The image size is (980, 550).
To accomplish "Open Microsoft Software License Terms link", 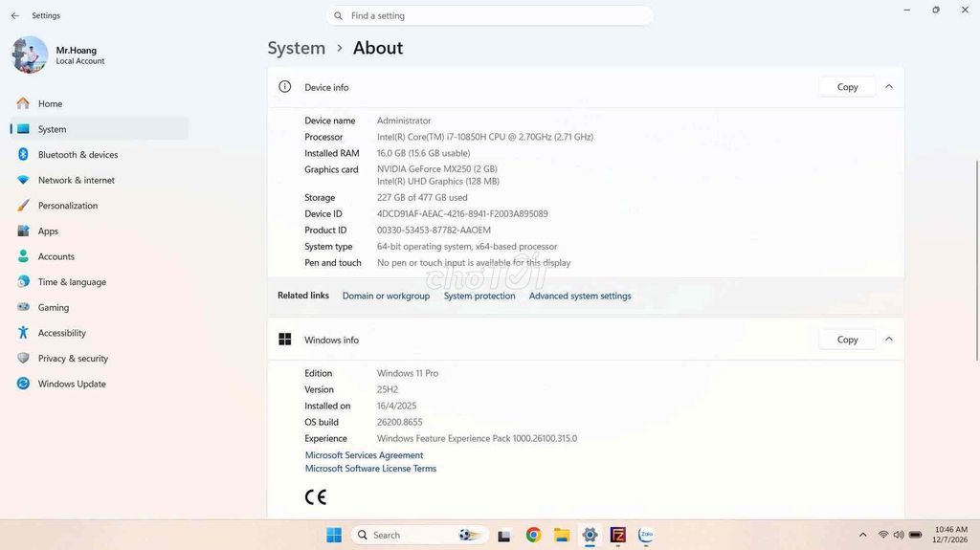I will point(370,468).
